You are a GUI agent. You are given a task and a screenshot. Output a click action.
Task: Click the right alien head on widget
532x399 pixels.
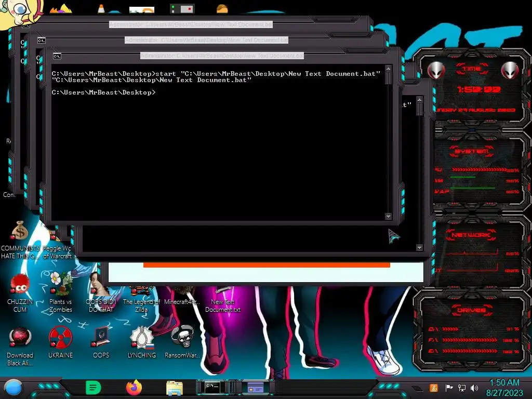(x=510, y=70)
